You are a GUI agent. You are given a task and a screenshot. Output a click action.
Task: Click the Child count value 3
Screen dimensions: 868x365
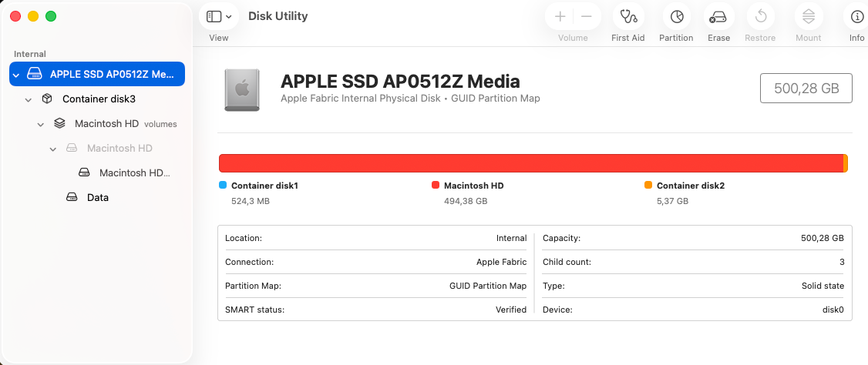point(842,262)
